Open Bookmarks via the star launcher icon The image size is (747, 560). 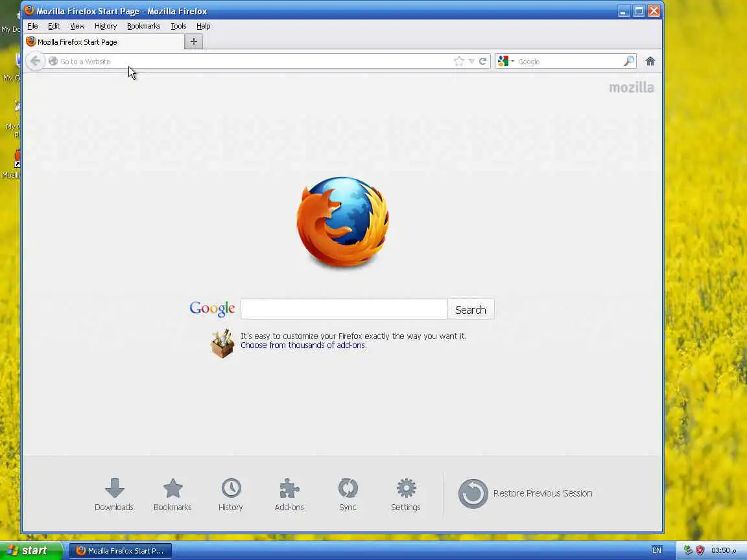(172, 495)
